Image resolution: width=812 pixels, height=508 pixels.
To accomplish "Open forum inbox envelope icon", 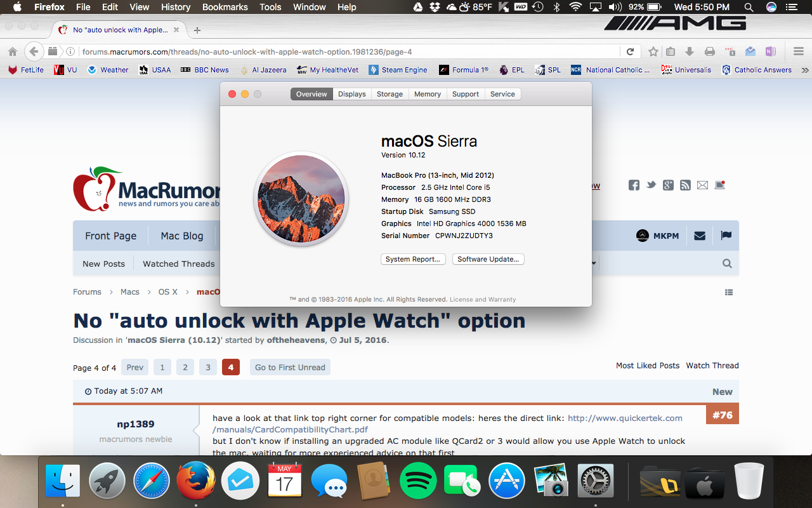I will (700, 236).
